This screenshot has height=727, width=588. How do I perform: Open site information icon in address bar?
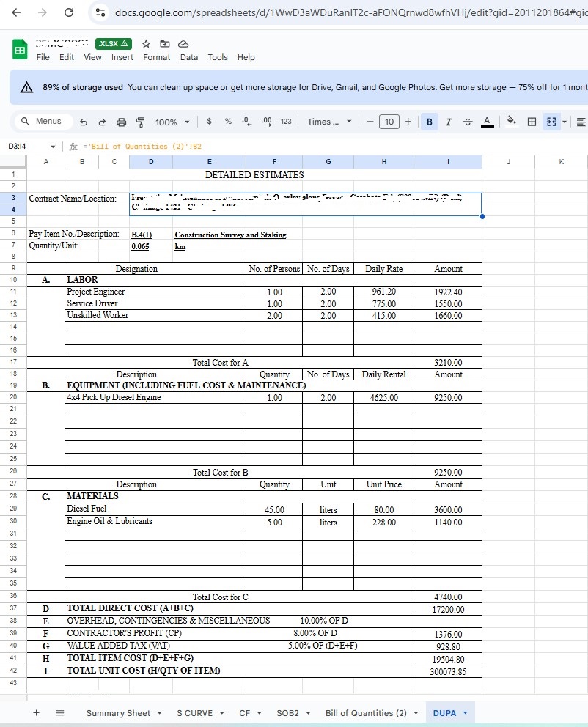(100, 12)
